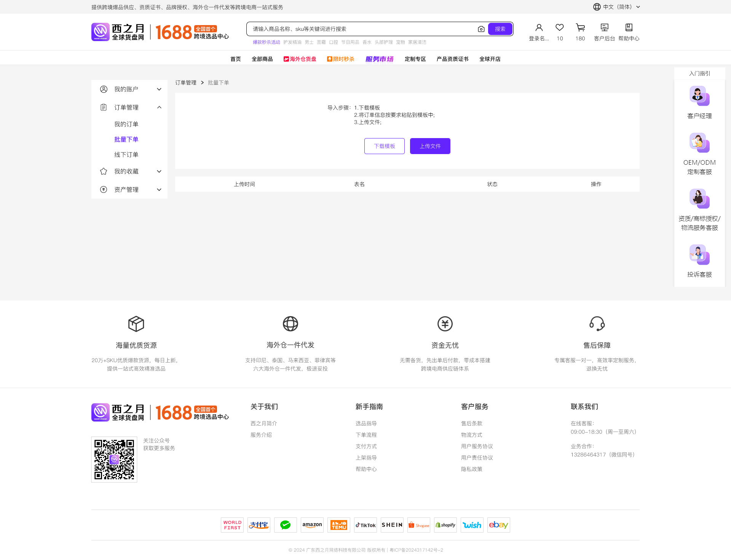Focus the product search input field
Image resolution: width=731 pixels, height=560 pixels.
pyautogui.click(x=362, y=29)
